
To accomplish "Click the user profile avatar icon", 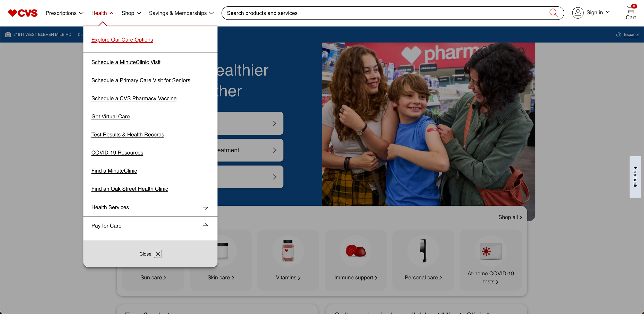I will pyautogui.click(x=578, y=13).
